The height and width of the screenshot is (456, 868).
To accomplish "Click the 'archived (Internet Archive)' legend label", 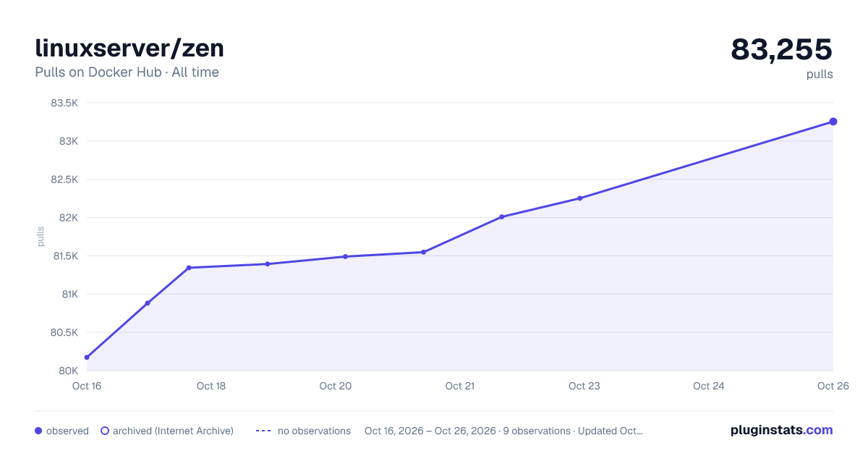I will [173, 431].
